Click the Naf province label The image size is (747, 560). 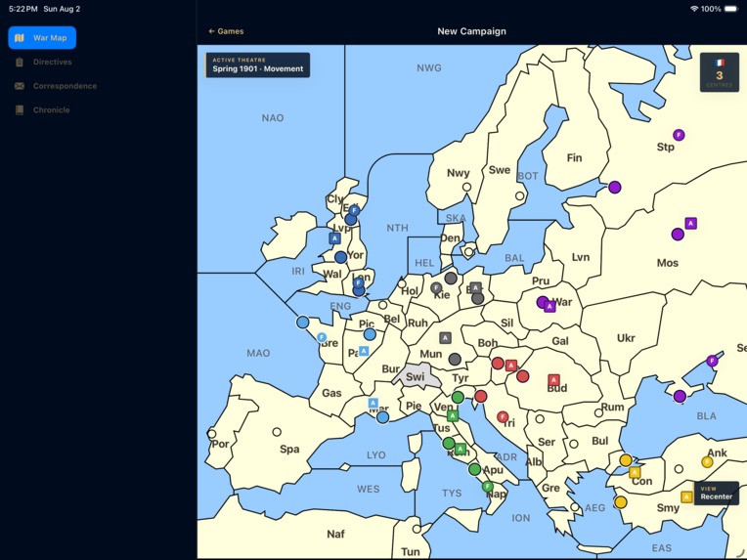(x=335, y=534)
